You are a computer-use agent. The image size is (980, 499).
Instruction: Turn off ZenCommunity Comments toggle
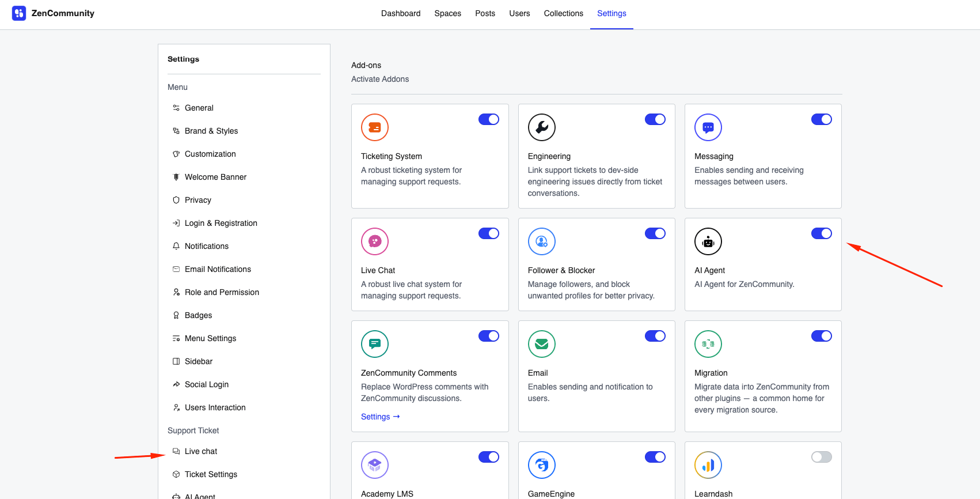[x=489, y=336]
